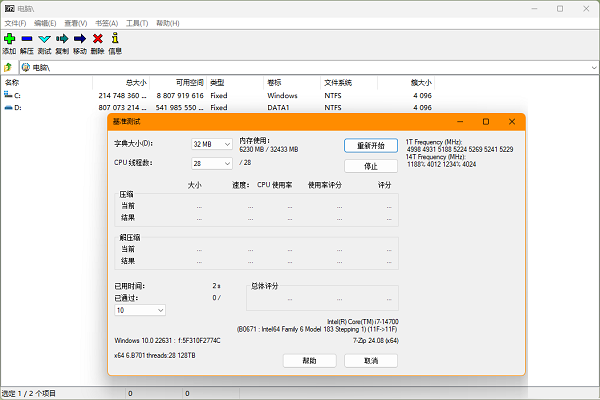Click the 解压 (Extract) blue minus icon
The height and width of the screenshot is (400, 600).
27,39
